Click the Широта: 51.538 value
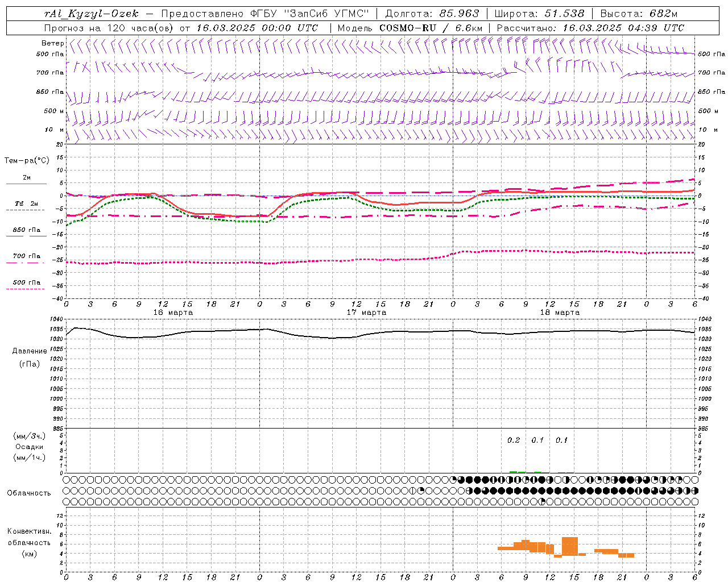The width and height of the screenshot is (728, 582). [x=540, y=14]
